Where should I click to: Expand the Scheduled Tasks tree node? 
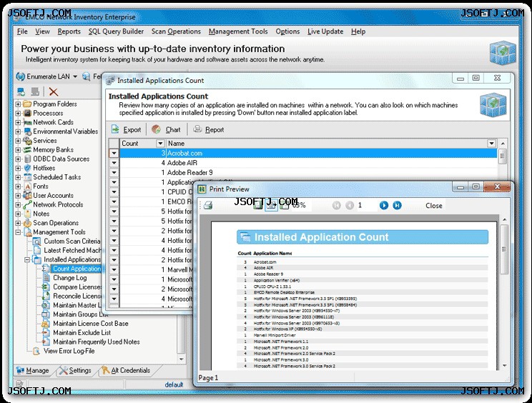pos(19,177)
